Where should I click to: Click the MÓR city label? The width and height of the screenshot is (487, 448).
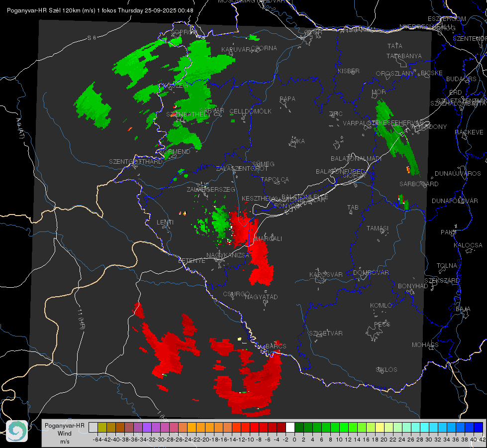[x=379, y=92]
